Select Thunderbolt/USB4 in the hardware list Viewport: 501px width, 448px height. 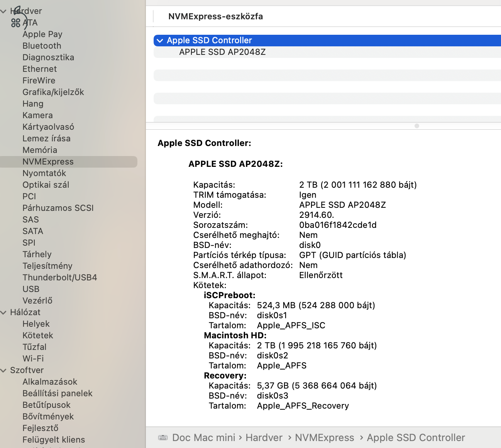pyautogui.click(x=59, y=278)
